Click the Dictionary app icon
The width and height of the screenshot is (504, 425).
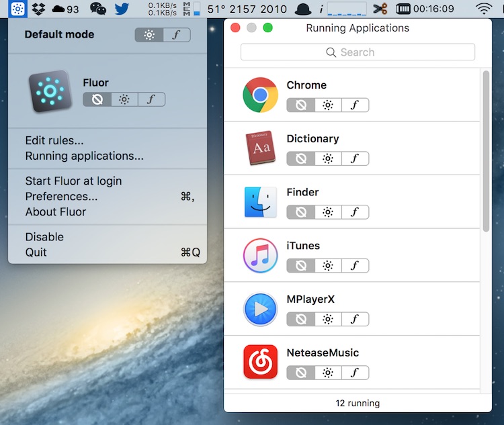click(x=260, y=148)
